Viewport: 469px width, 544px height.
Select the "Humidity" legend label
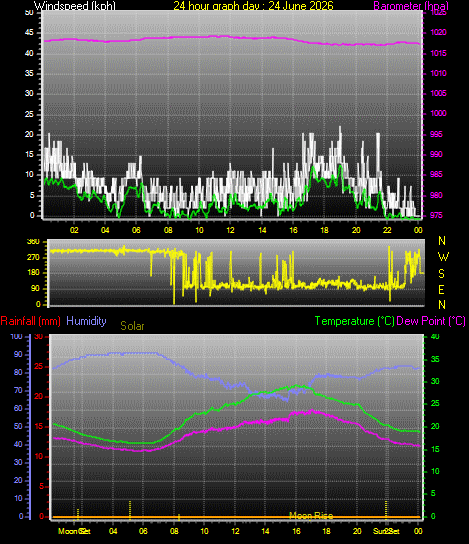coord(86,321)
